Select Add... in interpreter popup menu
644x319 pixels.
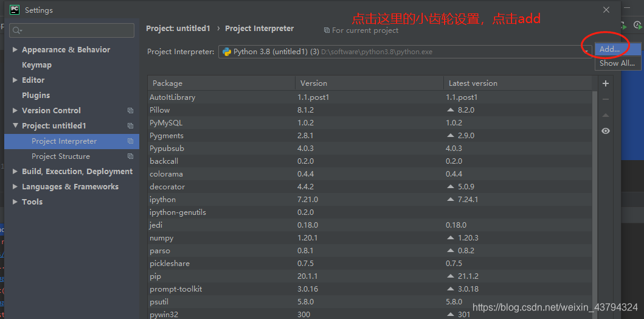(618, 49)
